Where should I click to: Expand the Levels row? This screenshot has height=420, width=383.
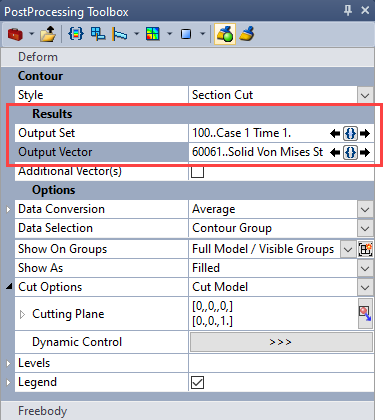[x=8, y=363]
